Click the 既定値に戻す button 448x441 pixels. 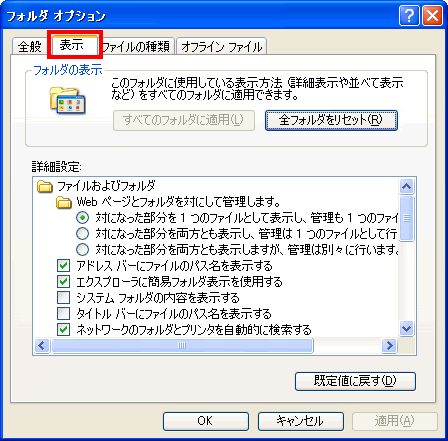click(355, 381)
